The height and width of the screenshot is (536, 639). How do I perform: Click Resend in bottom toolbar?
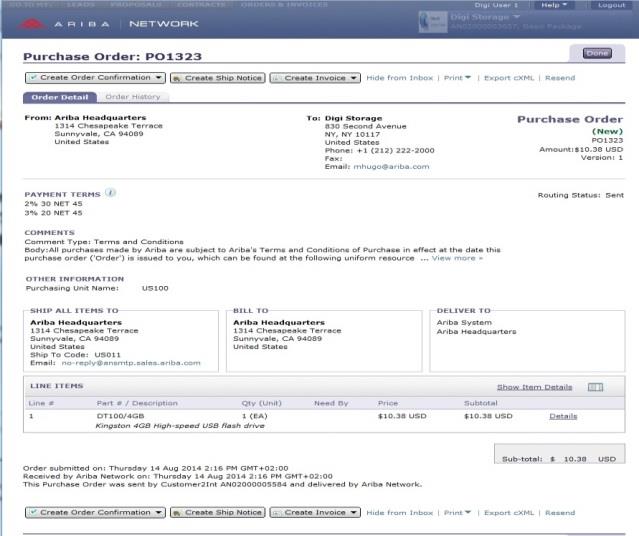coord(560,513)
